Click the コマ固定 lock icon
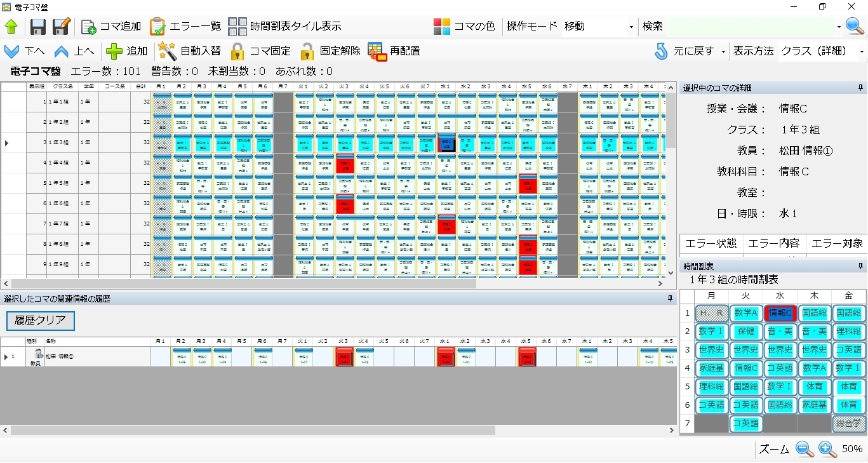Image resolution: width=868 pixels, height=463 pixels. (237, 51)
